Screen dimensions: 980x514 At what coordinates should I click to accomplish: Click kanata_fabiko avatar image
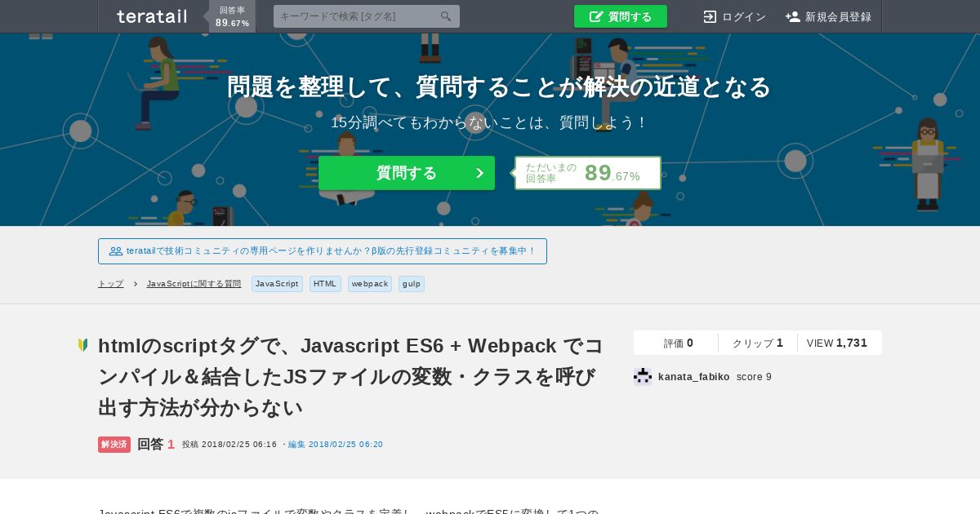[x=643, y=376]
